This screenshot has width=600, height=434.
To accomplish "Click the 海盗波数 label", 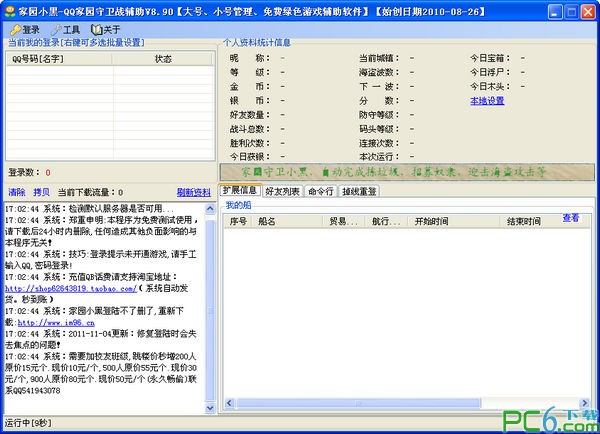I will point(379,72).
